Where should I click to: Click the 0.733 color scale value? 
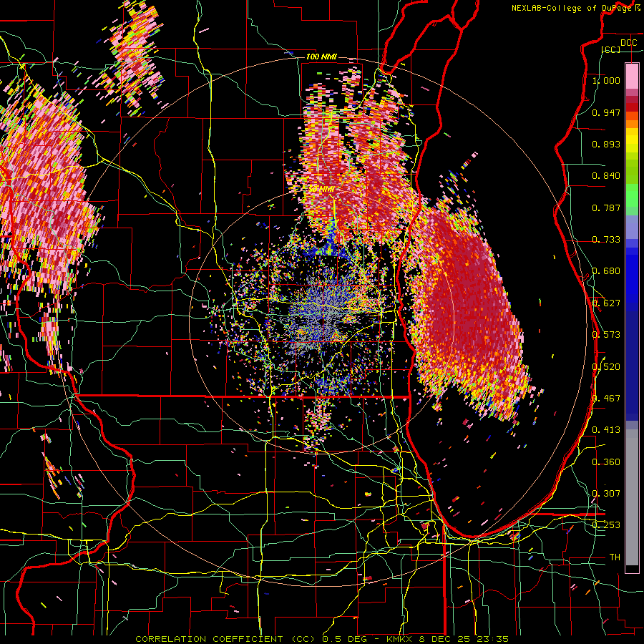(606, 240)
